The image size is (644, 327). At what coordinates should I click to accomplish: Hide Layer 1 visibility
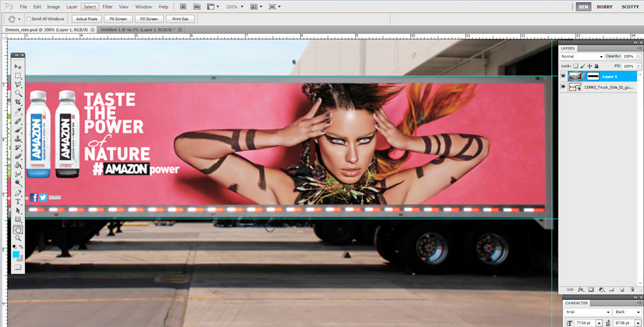pos(563,76)
